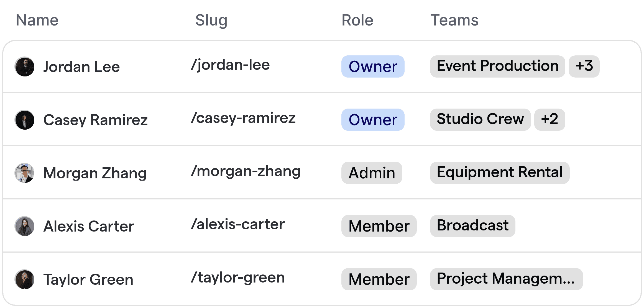Select the Member badge for Alexis Carter
The height and width of the screenshot is (308, 644).
click(379, 226)
